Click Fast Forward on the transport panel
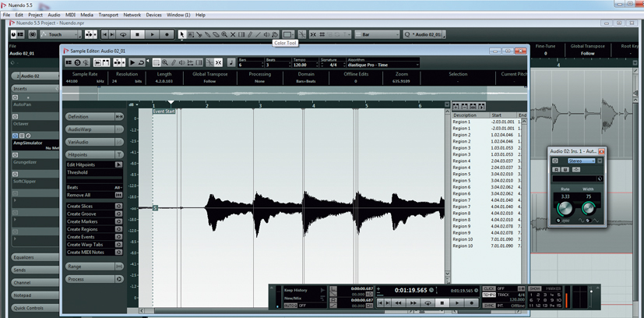 click(413, 302)
